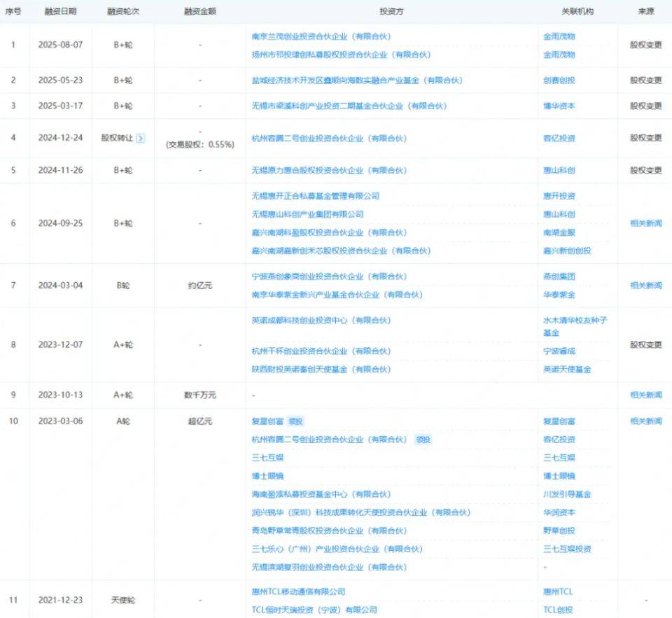Click the 融资日期 column header
The image size is (672, 618).
click(63, 11)
